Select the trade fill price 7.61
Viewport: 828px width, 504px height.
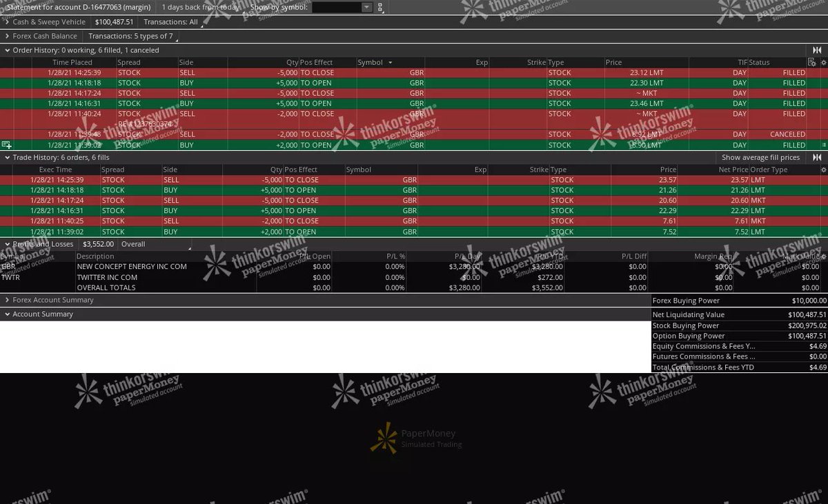670,221
